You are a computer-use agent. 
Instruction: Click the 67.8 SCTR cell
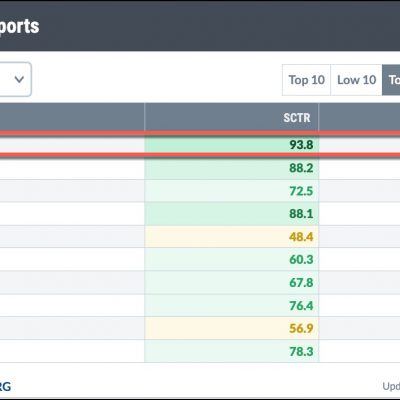tap(232, 282)
